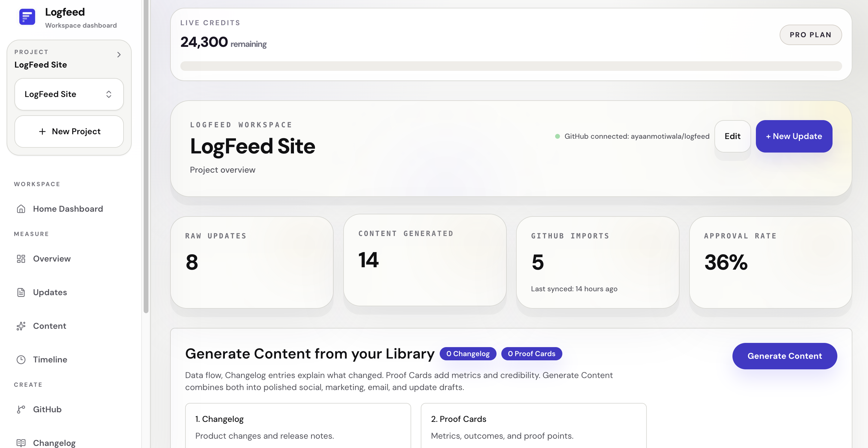Select GitHub under Create section

(x=47, y=410)
